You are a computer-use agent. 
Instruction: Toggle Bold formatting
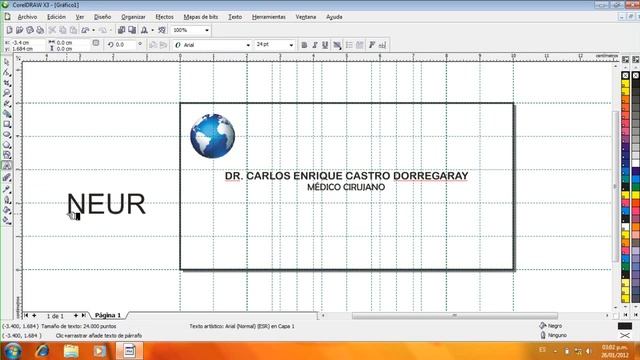[x=304, y=45]
